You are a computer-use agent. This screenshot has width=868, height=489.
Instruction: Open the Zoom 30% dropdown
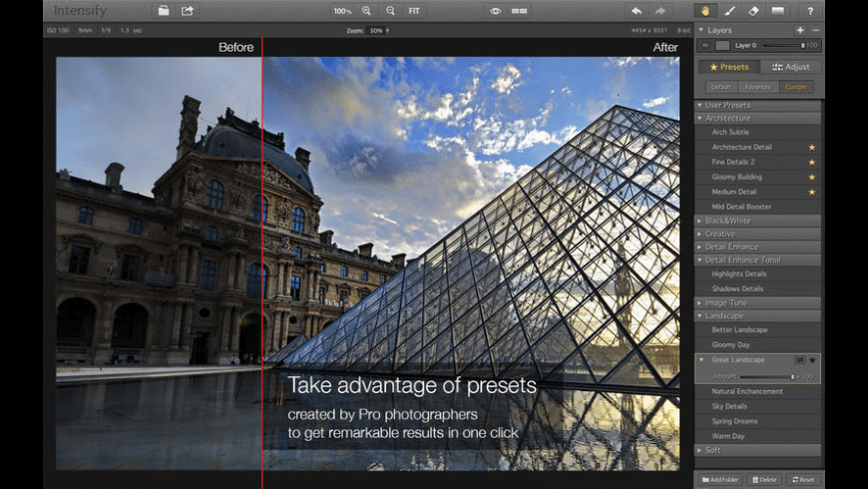point(379,31)
